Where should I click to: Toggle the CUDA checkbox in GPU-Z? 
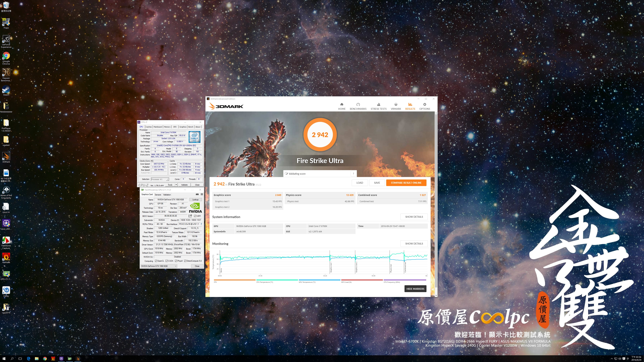pos(167,261)
